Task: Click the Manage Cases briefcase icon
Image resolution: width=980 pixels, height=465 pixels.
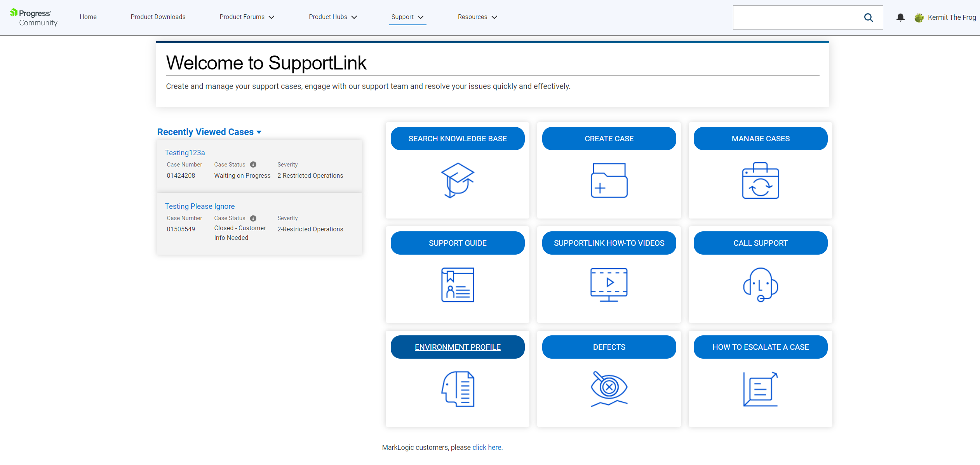Action: pyautogui.click(x=761, y=180)
